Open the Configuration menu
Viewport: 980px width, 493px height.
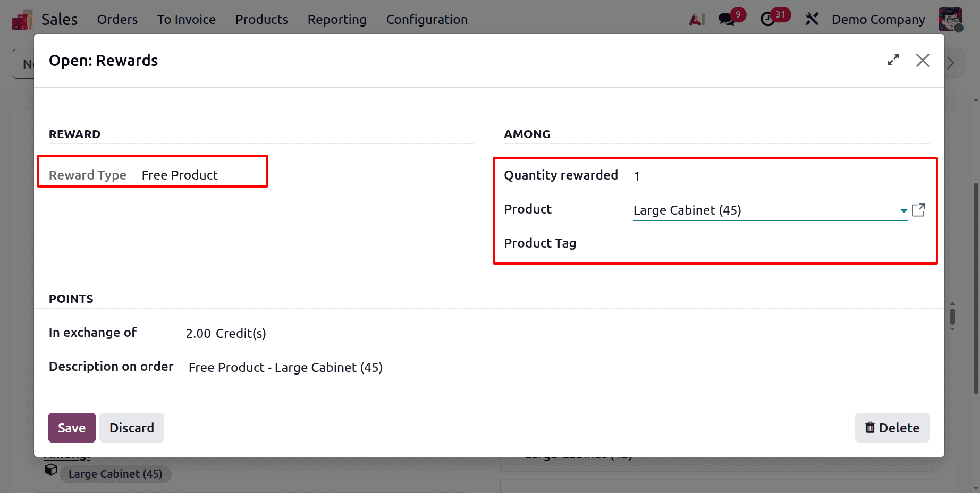pyautogui.click(x=427, y=19)
